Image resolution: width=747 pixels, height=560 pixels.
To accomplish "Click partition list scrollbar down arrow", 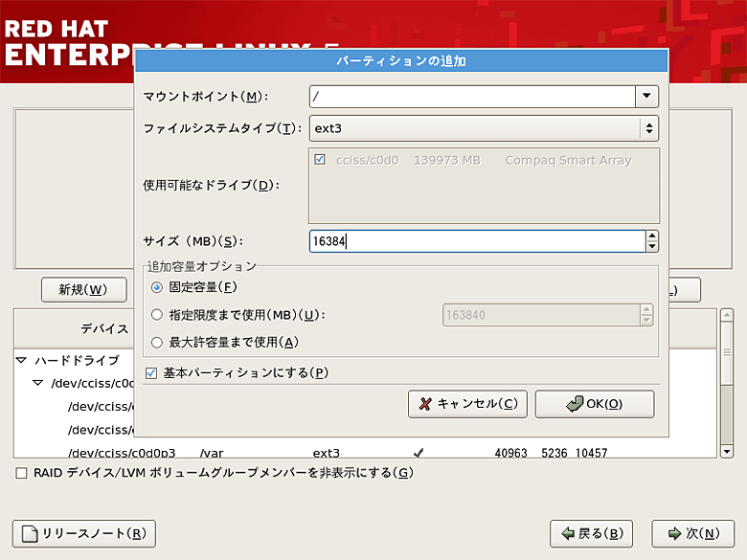I will click(x=727, y=452).
